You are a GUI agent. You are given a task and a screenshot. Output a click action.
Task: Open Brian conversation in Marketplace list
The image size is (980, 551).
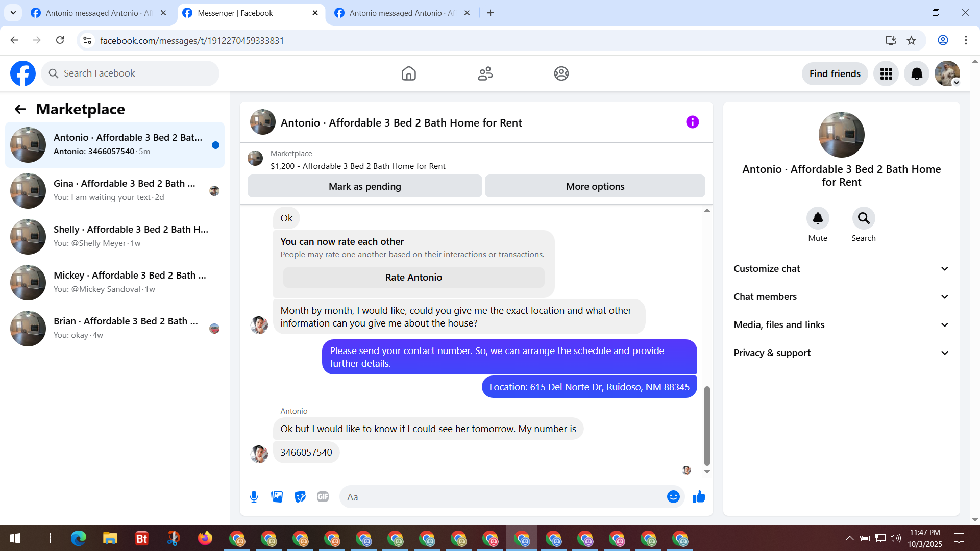click(x=115, y=329)
